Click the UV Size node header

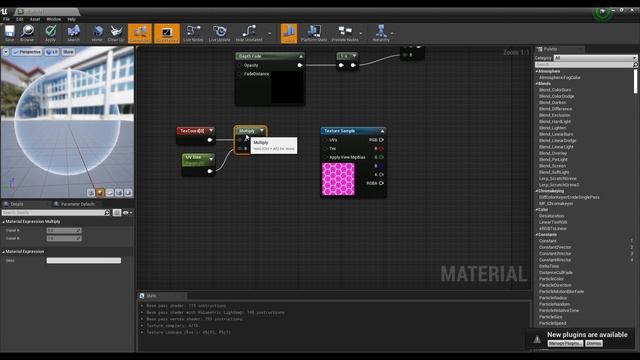tap(198, 160)
